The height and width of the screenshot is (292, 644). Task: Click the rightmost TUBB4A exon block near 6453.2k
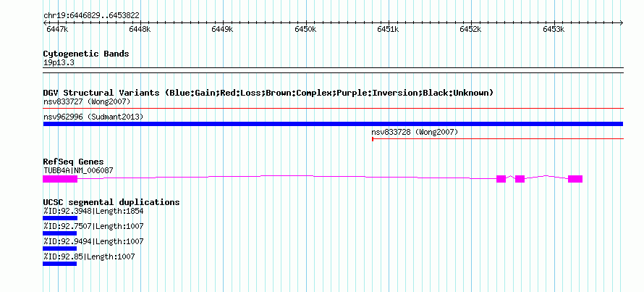coord(575,179)
